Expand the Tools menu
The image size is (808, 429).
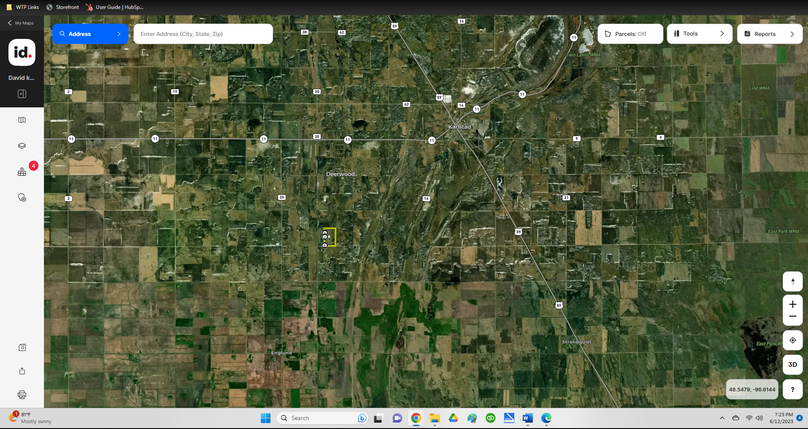699,34
